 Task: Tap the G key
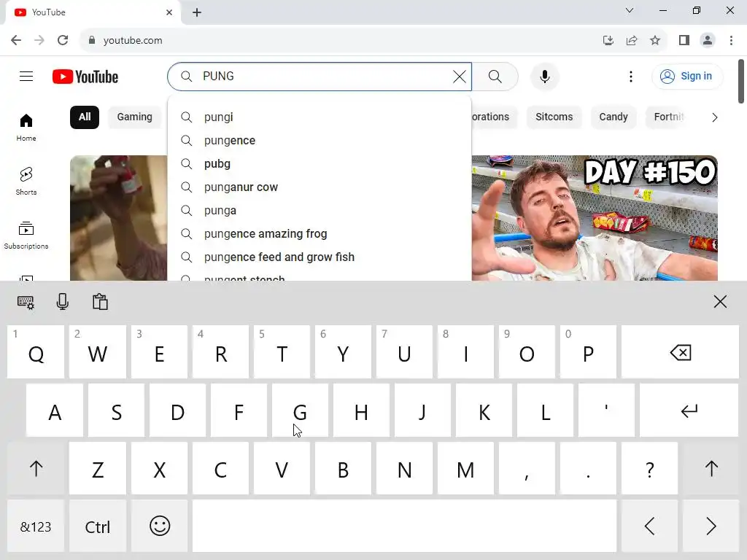[x=300, y=411]
